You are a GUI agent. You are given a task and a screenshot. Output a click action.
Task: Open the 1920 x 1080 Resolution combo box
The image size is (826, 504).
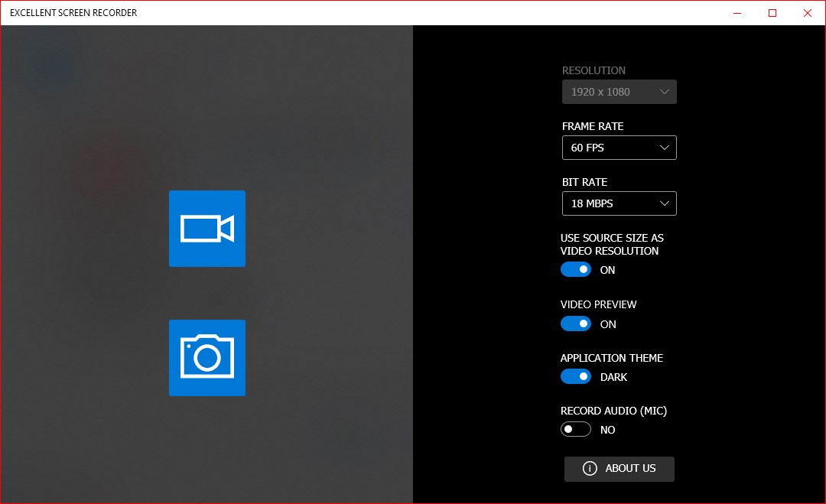coord(619,91)
